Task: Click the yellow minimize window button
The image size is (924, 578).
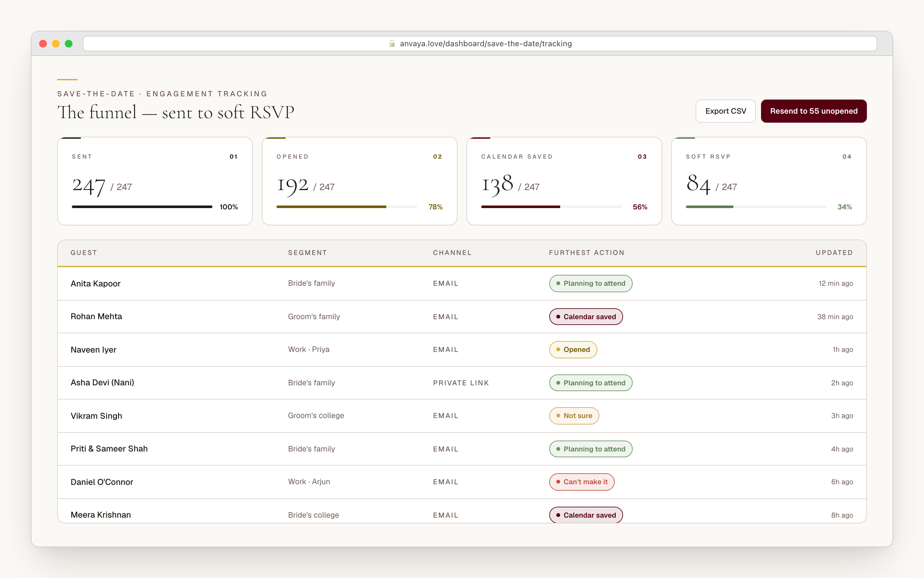Action: pyautogui.click(x=56, y=44)
